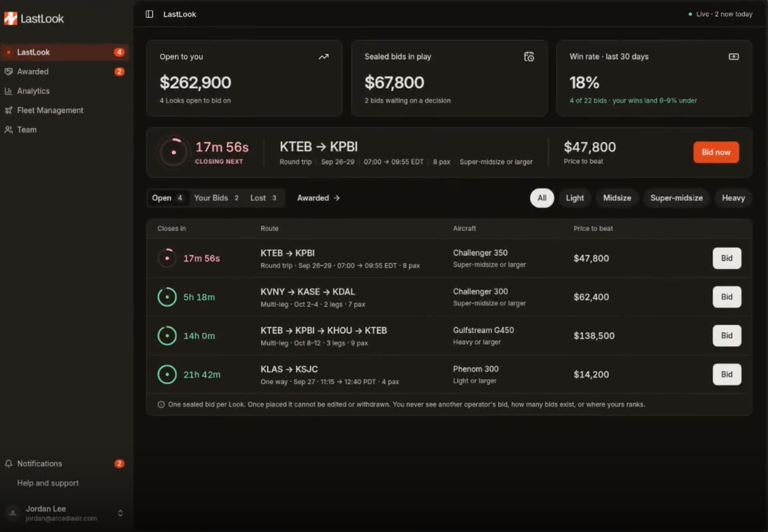Screen dimensions: 768x532
Task: Click LastLook badge count 4
Action: (x=119, y=52)
